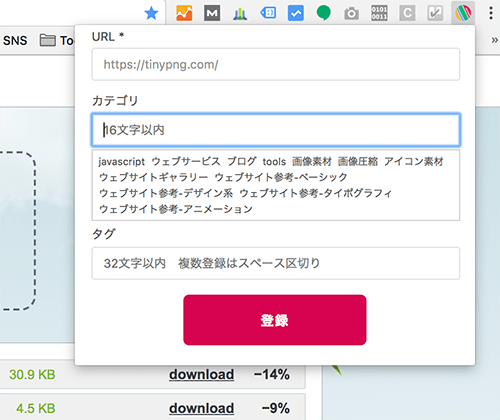Click the タグ input field
The image size is (500, 420).
(x=276, y=263)
